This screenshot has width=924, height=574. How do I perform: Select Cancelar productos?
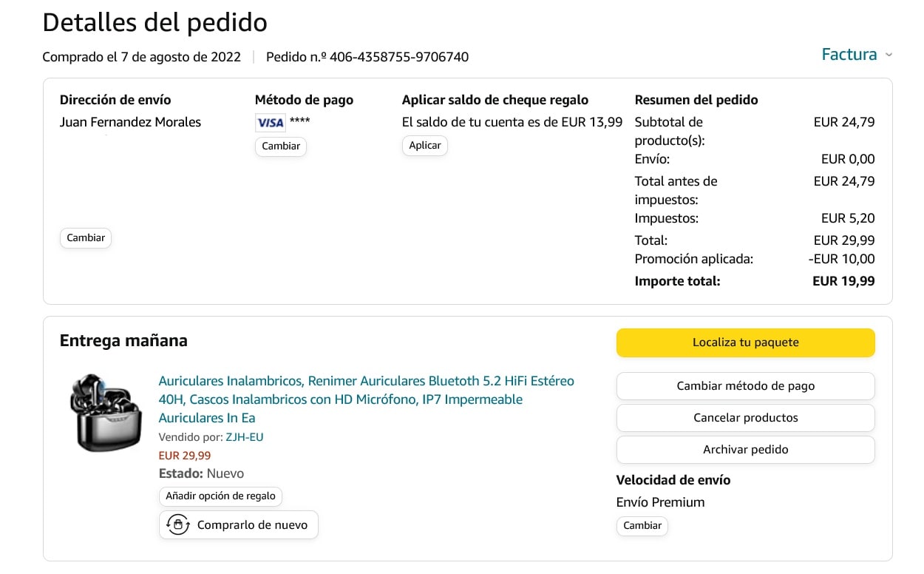(745, 418)
